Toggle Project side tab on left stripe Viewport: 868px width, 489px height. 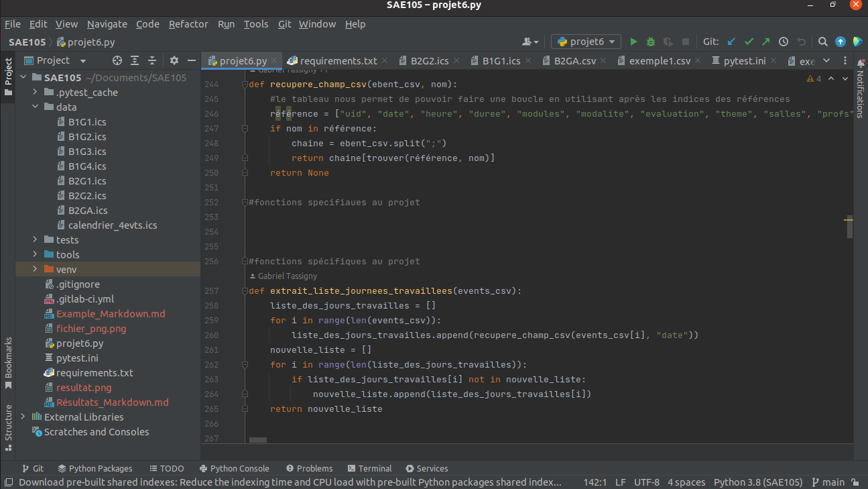point(8,77)
